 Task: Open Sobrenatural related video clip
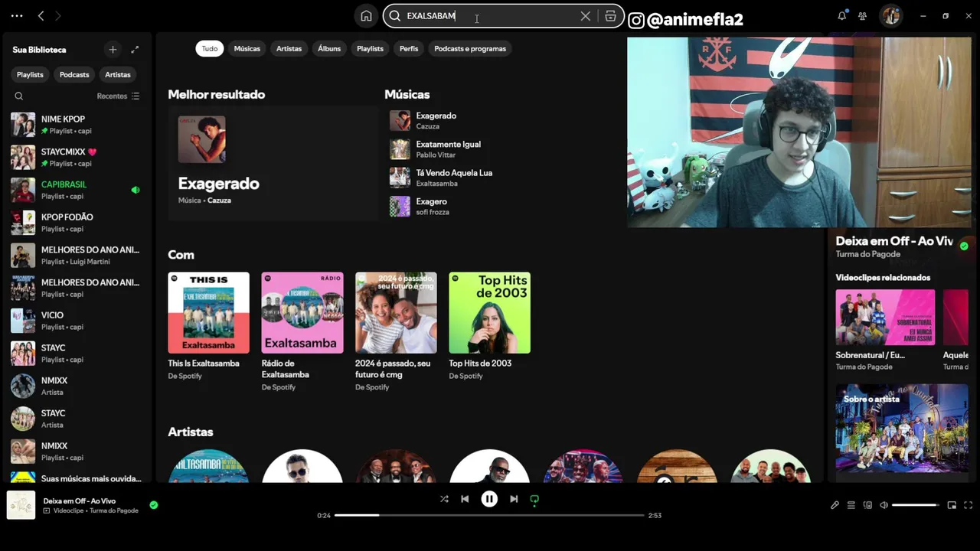(x=885, y=330)
